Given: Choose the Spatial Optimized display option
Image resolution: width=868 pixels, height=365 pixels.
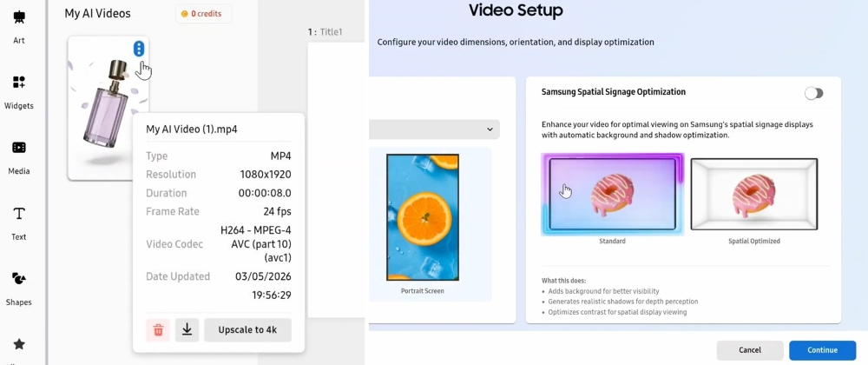Looking at the screenshot, I should point(753,194).
